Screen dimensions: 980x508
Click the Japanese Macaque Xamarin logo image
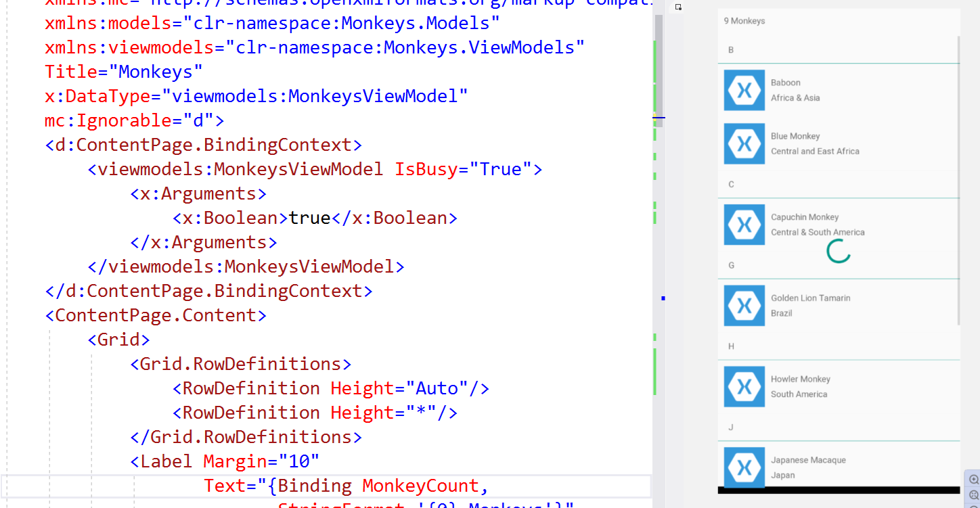744,467
